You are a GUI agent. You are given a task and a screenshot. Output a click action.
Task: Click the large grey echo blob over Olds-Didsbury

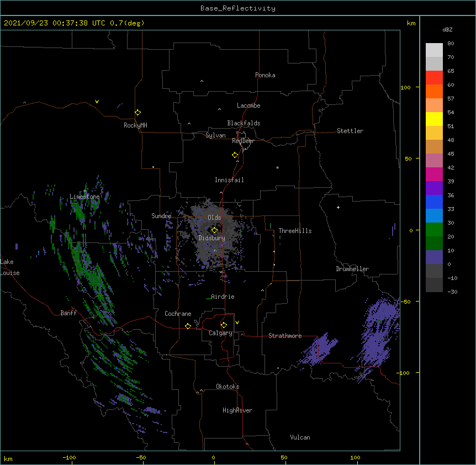[x=215, y=234]
